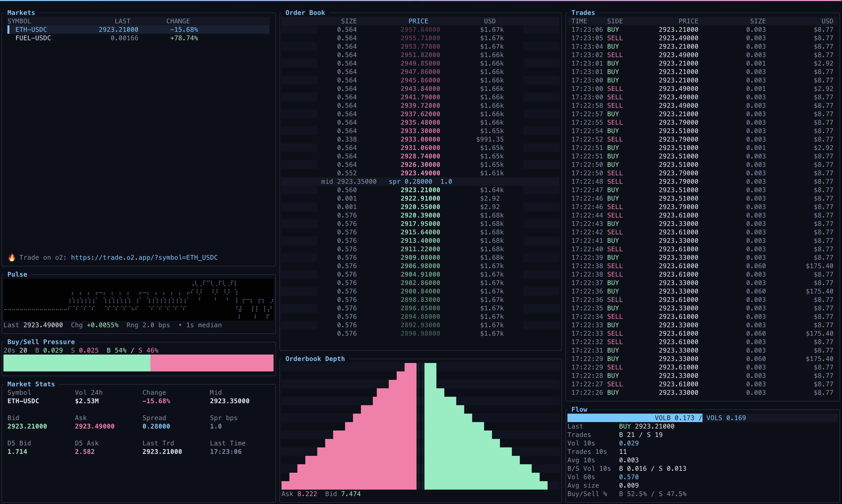Click the VOLS 0.169 label in Flow

point(726,418)
